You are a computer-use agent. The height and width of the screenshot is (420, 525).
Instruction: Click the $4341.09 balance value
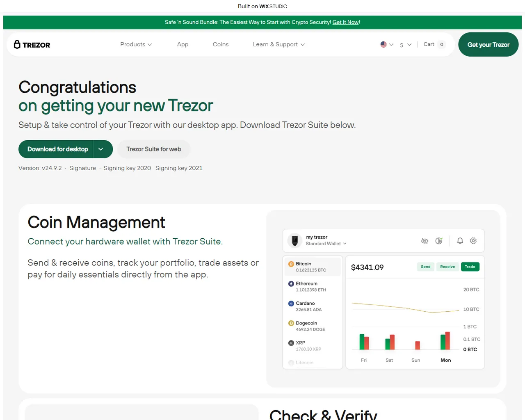point(367,267)
